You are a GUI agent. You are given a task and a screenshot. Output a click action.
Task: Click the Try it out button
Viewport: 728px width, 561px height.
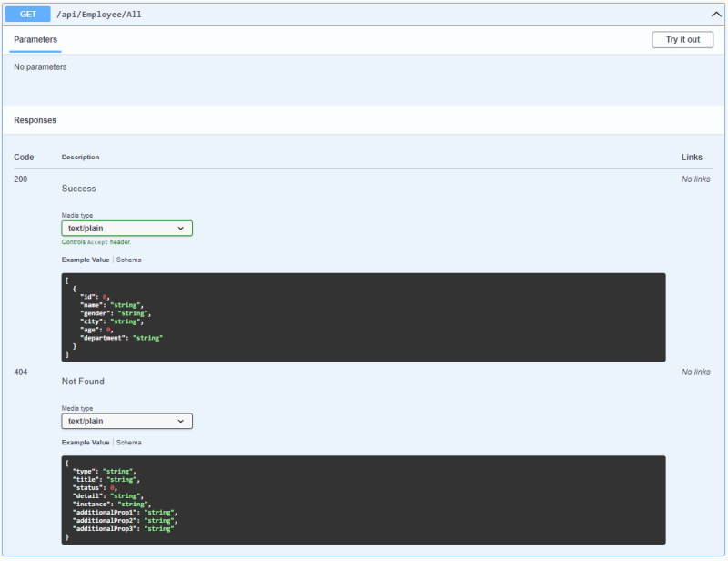coord(682,39)
